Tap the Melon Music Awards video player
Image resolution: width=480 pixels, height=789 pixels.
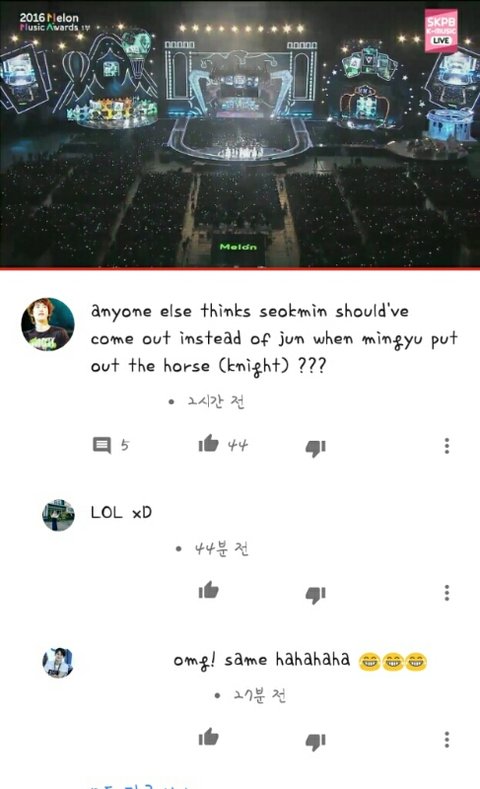[240, 133]
